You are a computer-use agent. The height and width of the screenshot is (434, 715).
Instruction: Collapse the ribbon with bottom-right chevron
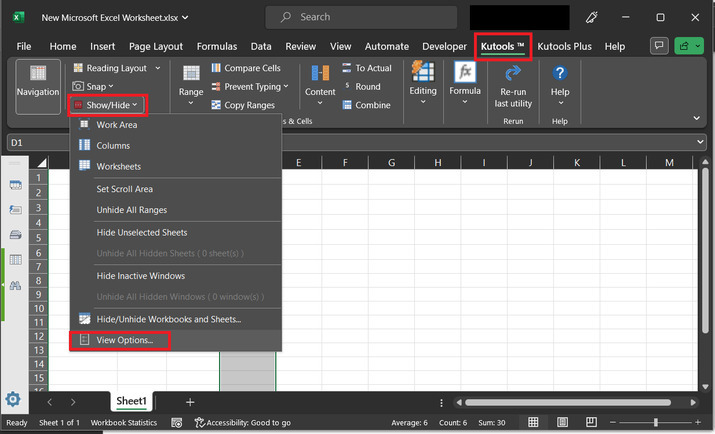coord(696,118)
